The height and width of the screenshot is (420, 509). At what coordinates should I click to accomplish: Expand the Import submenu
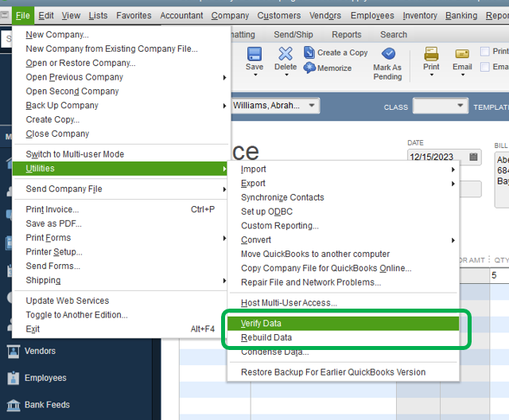453,169
